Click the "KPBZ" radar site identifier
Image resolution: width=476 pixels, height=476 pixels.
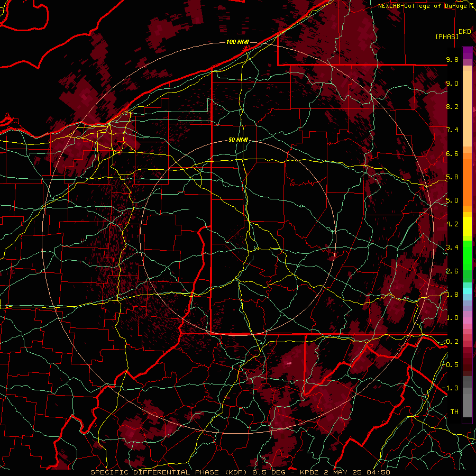pos(309,472)
